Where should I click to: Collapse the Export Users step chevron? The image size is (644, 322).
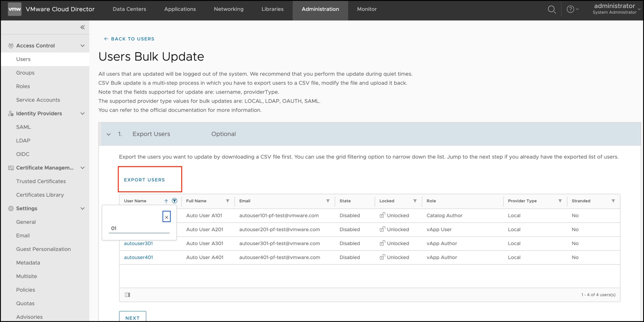click(x=108, y=134)
